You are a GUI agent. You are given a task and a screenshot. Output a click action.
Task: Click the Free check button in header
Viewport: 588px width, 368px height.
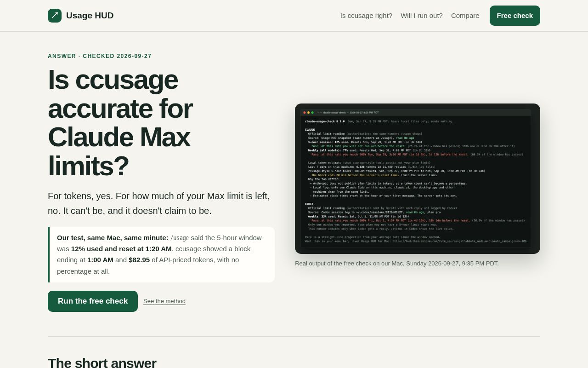(515, 16)
